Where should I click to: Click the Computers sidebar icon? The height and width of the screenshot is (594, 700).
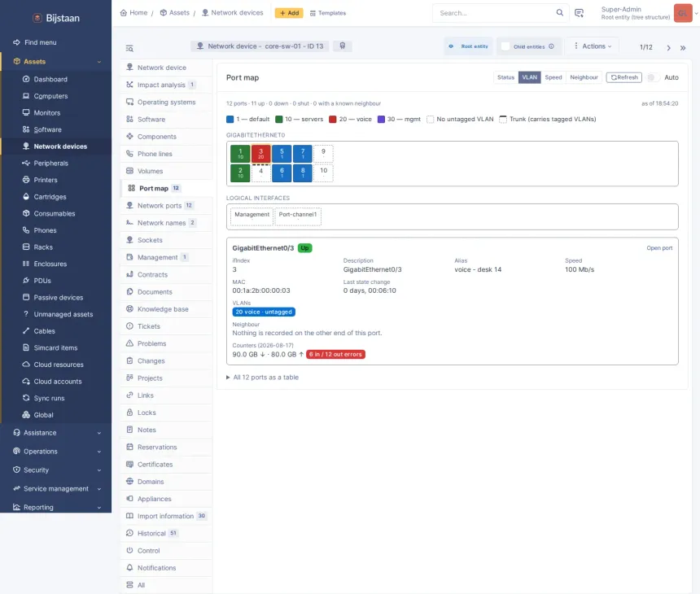(x=26, y=96)
